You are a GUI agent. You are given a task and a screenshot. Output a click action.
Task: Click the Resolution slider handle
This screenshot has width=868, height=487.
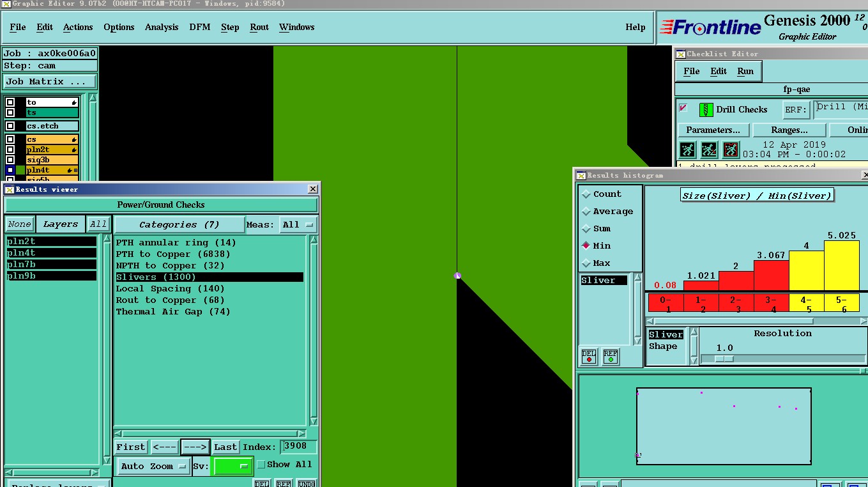tap(724, 359)
